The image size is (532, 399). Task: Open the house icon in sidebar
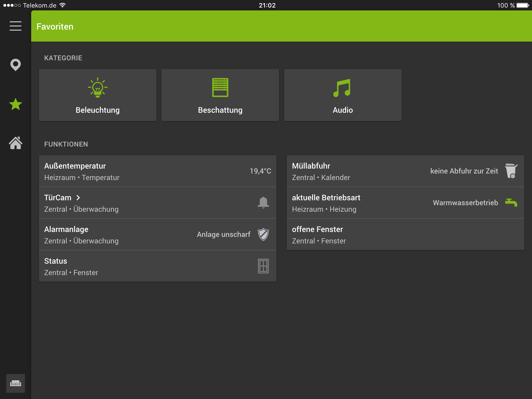tap(16, 143)
